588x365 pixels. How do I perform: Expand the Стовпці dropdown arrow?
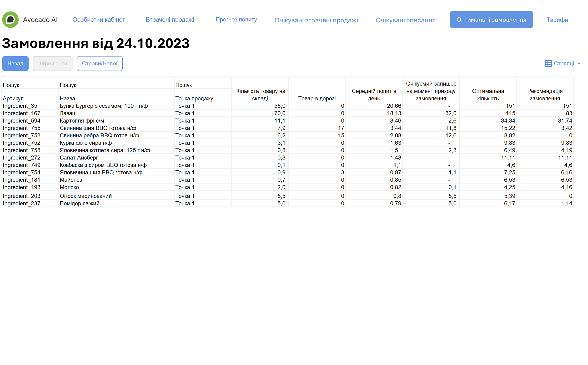[578, 64]
